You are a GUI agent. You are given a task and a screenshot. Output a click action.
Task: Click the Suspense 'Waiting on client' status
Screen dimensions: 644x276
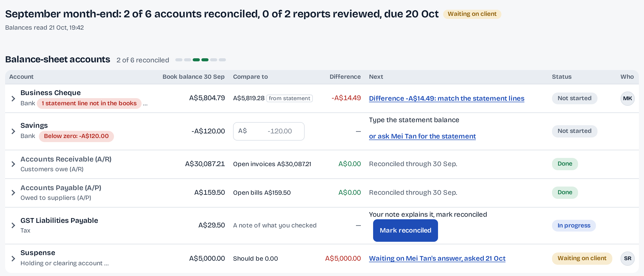[x=582, y=258]
